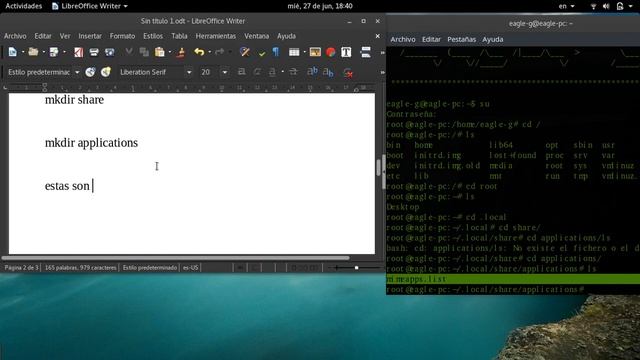Expand the Paste options dropdown arrow
The width and height of the screenshot is (640, 360).
tap(170, 52)
